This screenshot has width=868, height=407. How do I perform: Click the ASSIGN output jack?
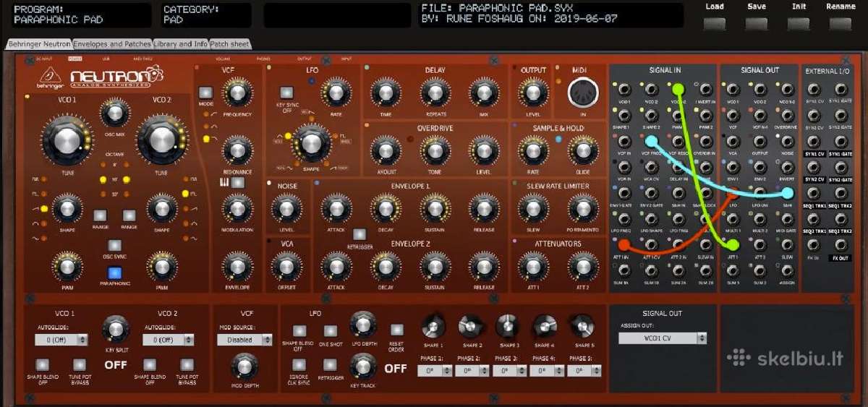pos(787,270)
